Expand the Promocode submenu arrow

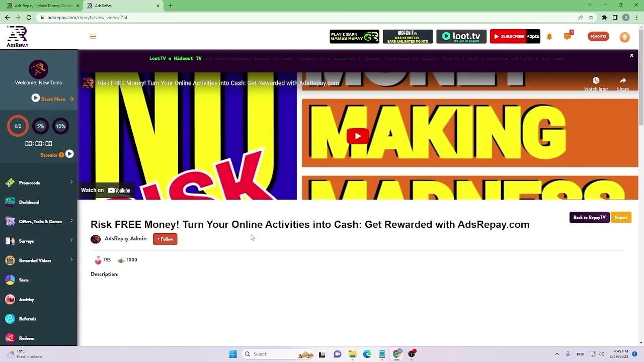tap(71, 182)
